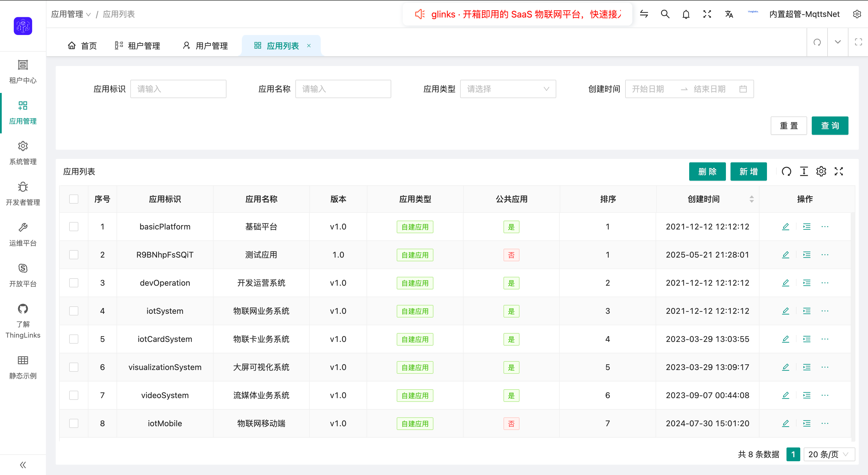
Task: Toggle the select-all checkbox in table header
Action: click(74, 199)
